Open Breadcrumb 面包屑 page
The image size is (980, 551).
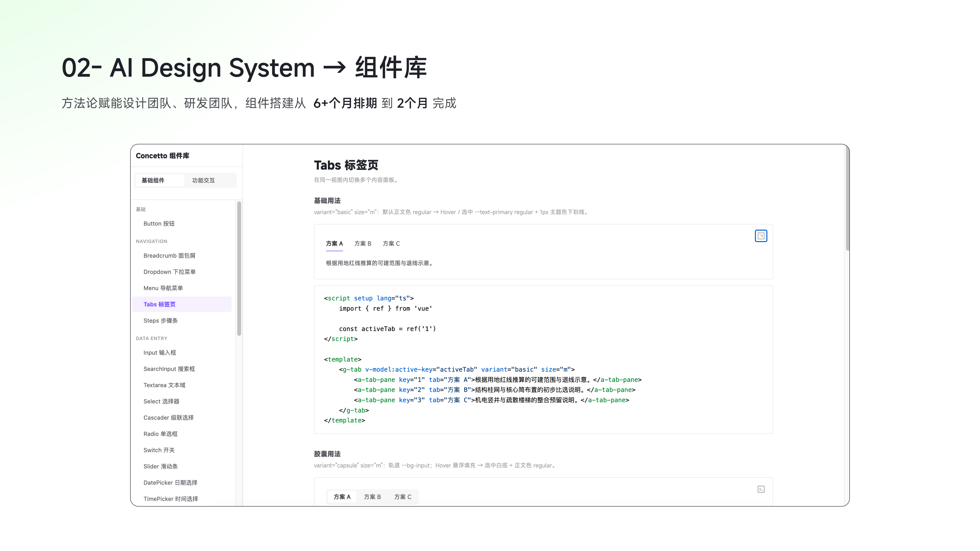pos(182,256)
